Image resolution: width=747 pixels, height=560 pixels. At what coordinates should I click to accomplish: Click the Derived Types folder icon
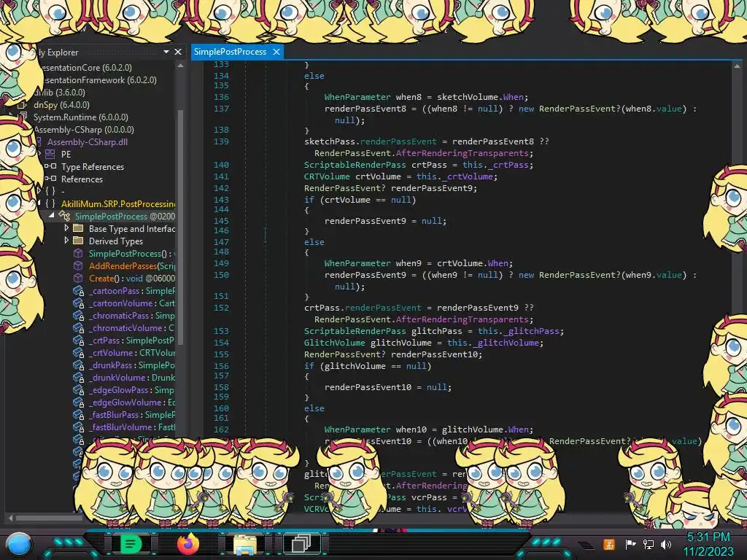(x=78, y=241)
